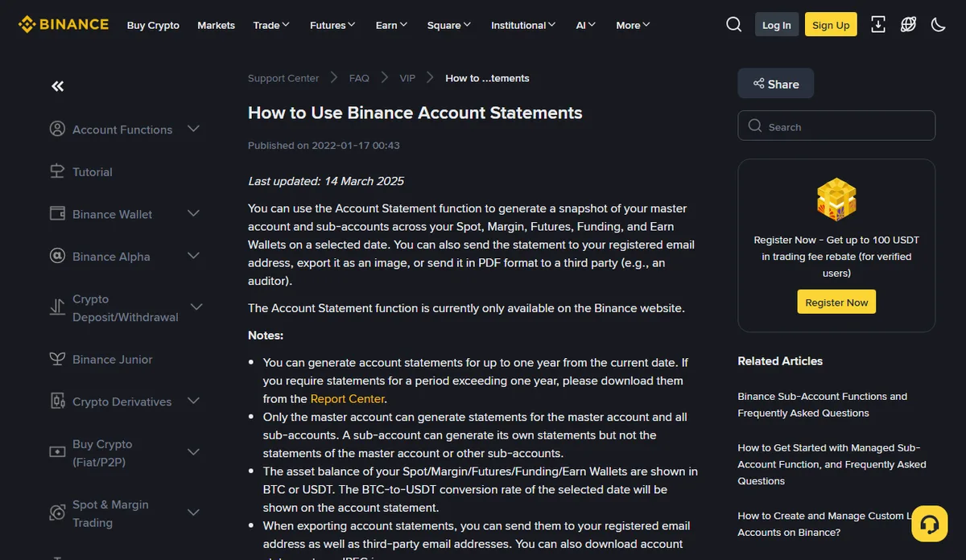Image resolution: width=966 pixels, height=560 pixels.
Task: Click the download app icon
Action: point(878,25)
